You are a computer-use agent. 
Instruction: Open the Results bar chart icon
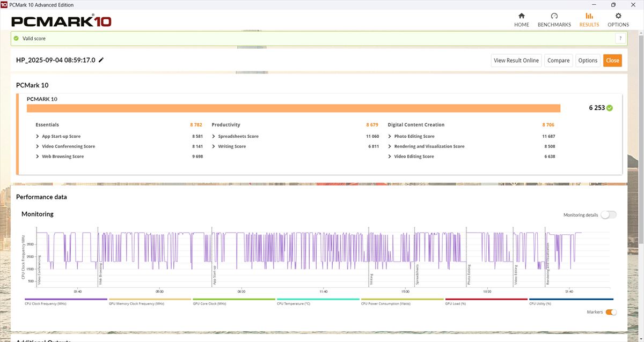click(589, 16)
